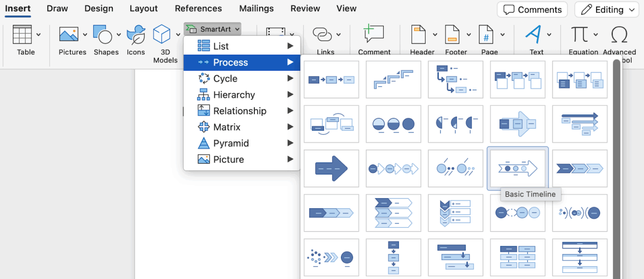The width and height of the screenshot is (644, 279).
Task: Open the Comments panel
Action: pos(532,9)
